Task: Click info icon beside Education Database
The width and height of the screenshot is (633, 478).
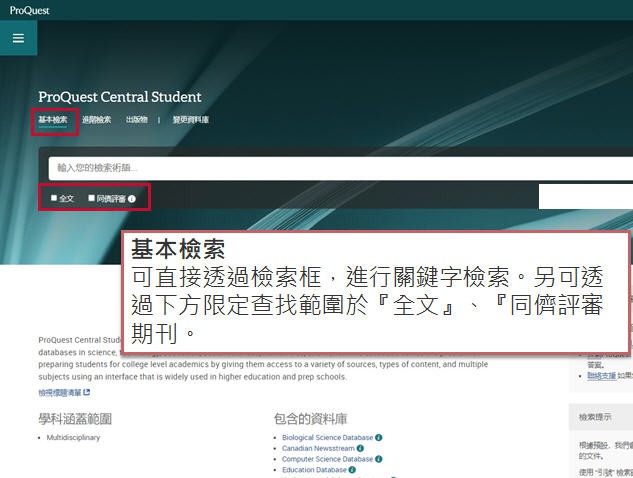Action: 353,470
